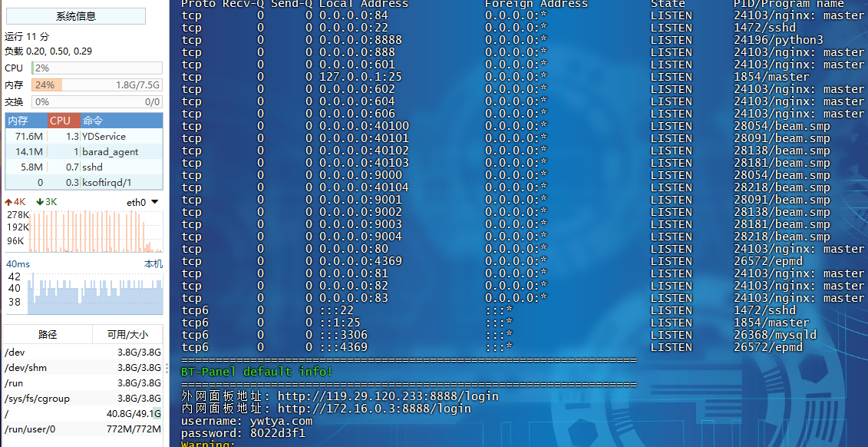Viewport: 868px width, 447px height.
Task: Click the CPU usage bar showing 2%
Action: [x=97, y=68]
